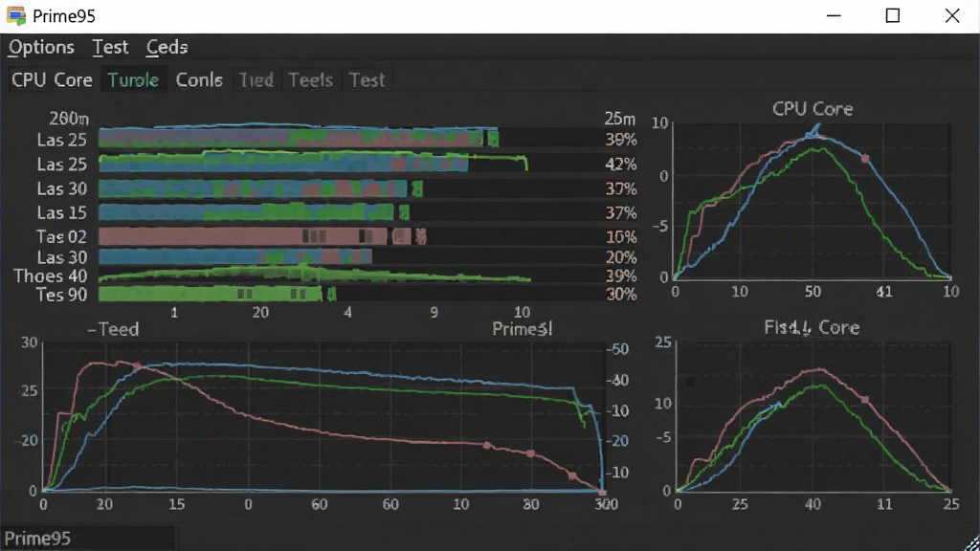The height and width of the screenshot is (551, 980).
Task: Click the 39% value beside the first Las 25 bar
Action: click(620, 140)
